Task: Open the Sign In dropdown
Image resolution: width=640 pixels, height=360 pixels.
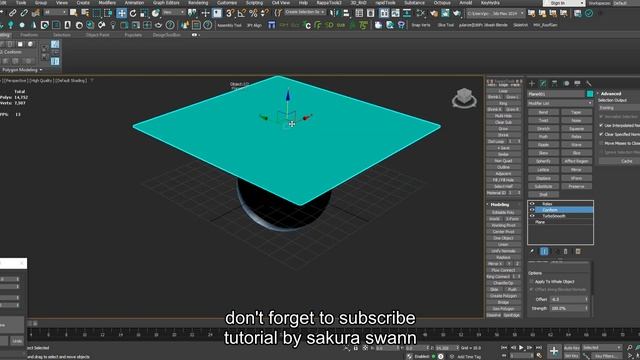Action: click(564, 3)
